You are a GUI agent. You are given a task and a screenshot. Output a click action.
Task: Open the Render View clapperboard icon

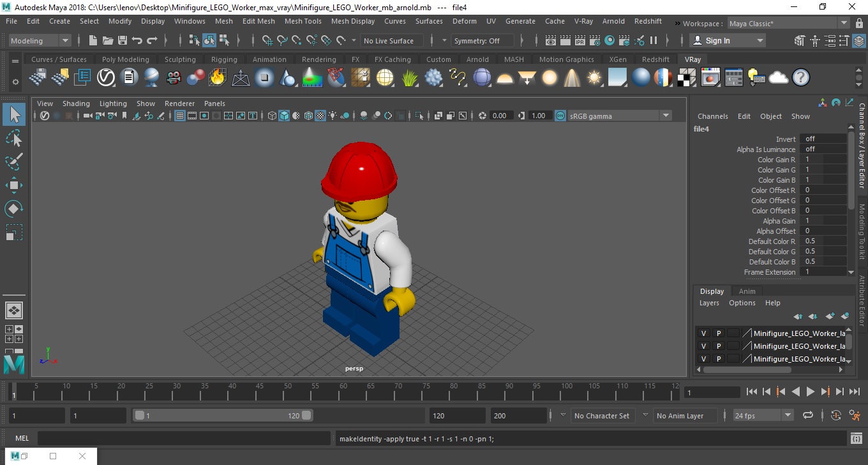tap(551, 41)
